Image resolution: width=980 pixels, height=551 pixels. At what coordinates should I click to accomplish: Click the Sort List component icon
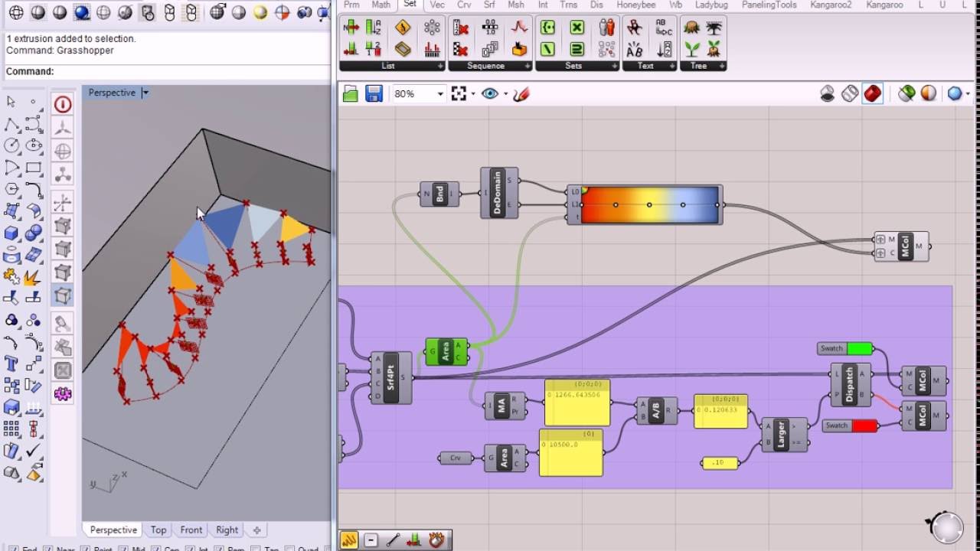tap(374, 28)
